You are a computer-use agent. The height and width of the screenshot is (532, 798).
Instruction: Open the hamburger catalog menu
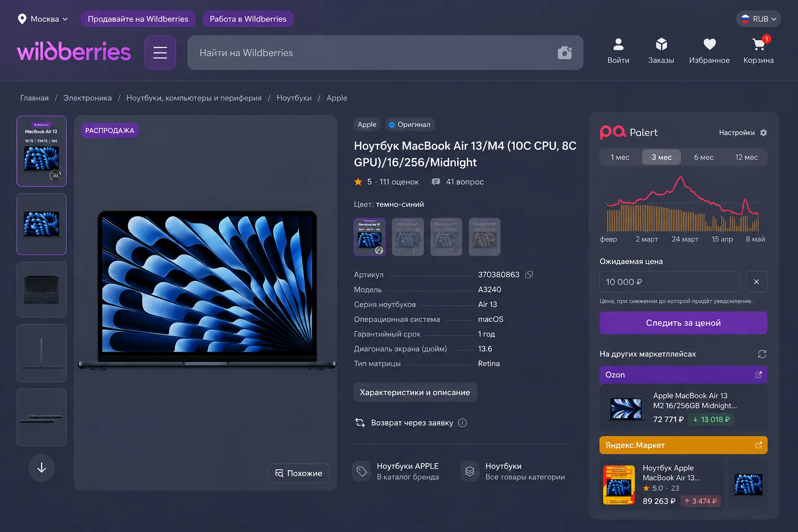pyautogui.click(x=160, y=52)
